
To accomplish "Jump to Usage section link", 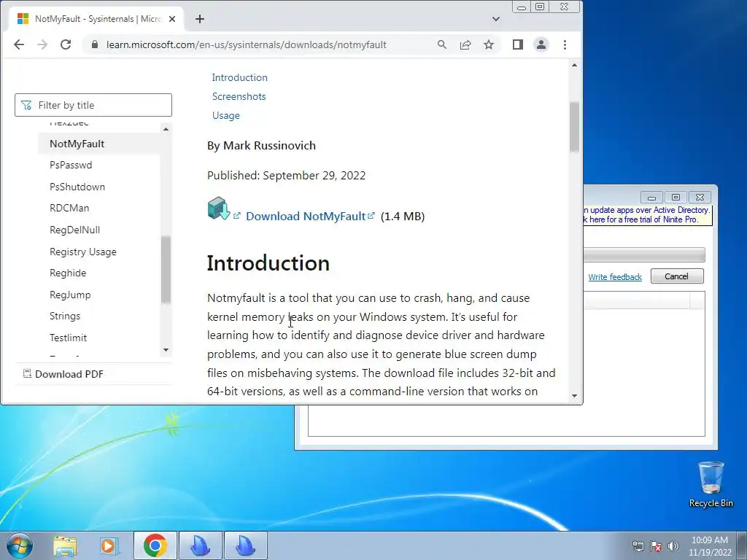I will coord(226,116).
